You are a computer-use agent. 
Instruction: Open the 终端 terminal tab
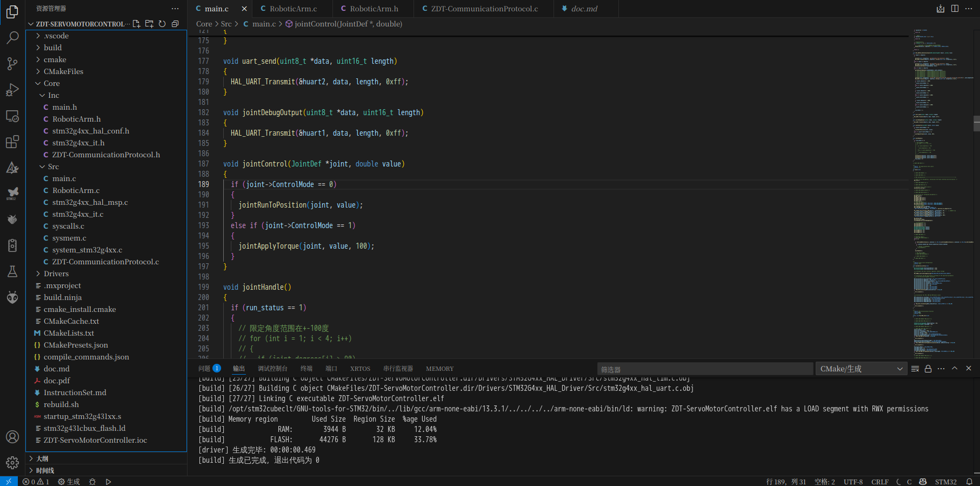tap(306, 369)
